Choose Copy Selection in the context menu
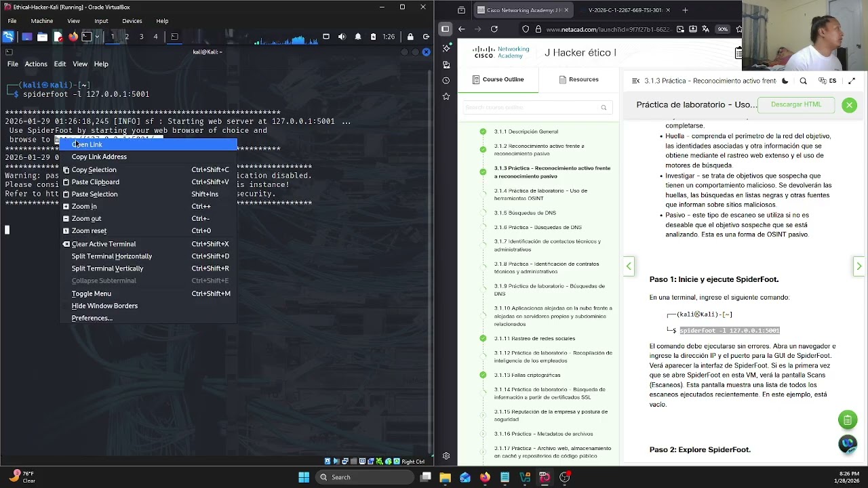Viewport: 868px width, 488px height. [149, 169]
